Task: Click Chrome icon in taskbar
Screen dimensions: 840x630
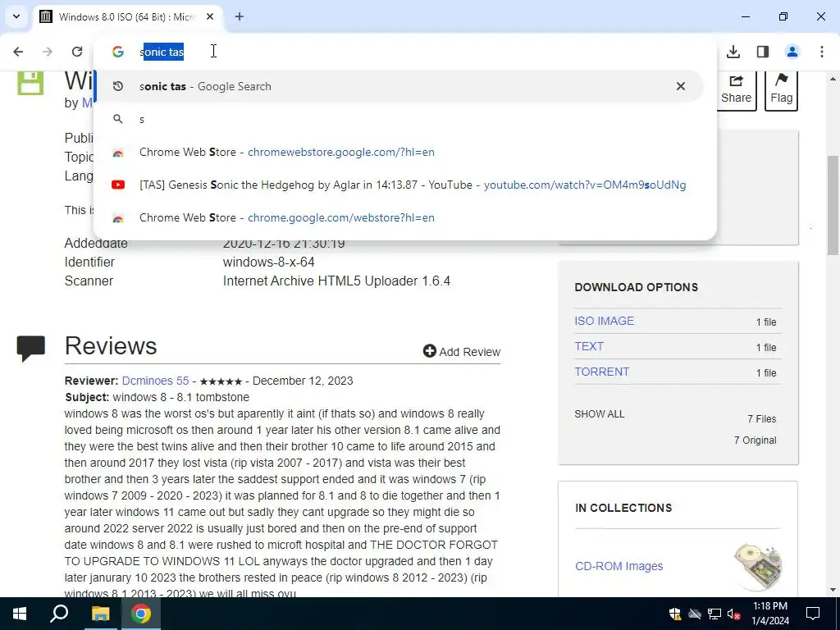Action: (x=141, y=614)
